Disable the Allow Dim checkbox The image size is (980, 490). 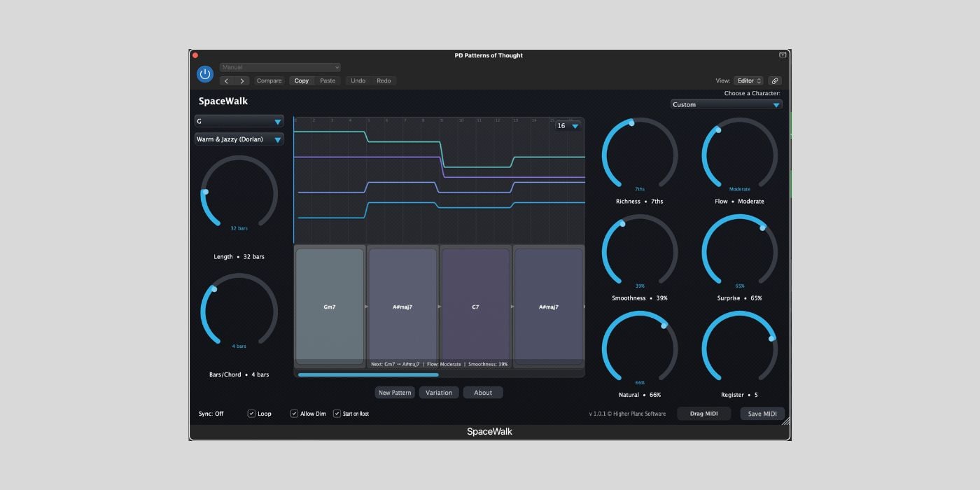click(x=294, y=414)
